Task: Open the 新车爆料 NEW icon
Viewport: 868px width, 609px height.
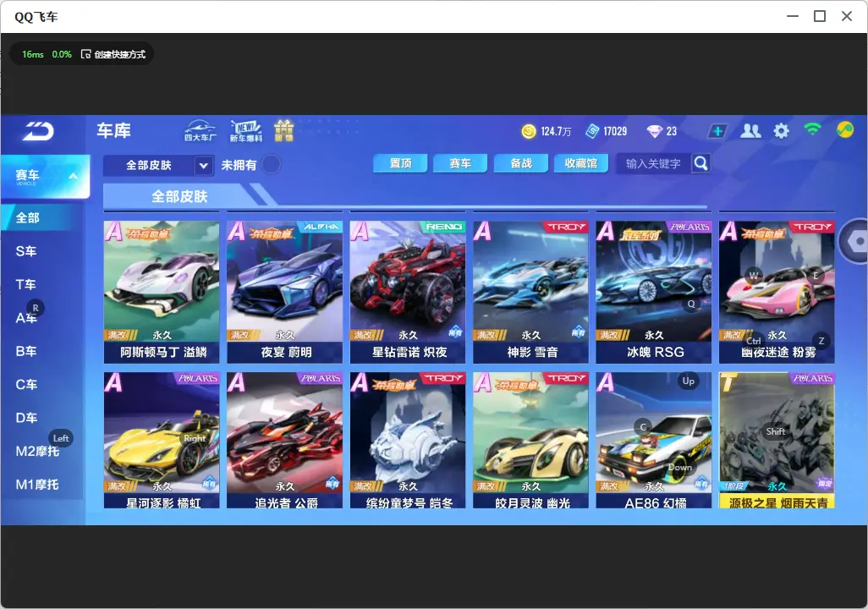Action: click(246, 130)
